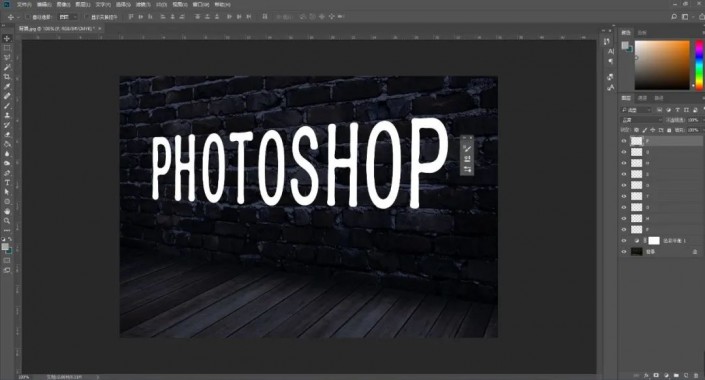Select the Dodge tool

(7, 163)
